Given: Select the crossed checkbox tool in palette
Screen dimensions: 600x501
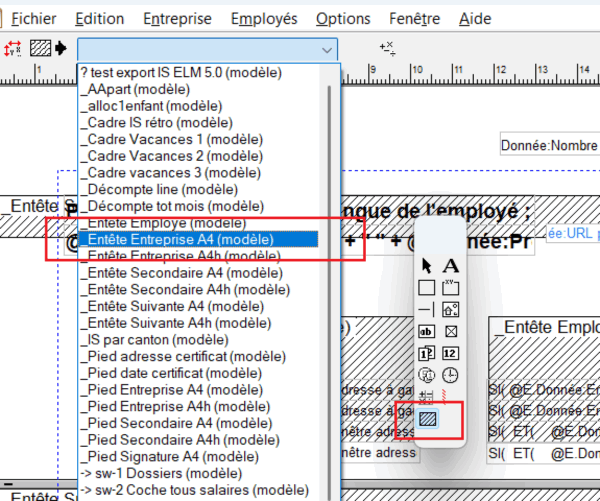Looking at the screenshot, I should point(450,332).
